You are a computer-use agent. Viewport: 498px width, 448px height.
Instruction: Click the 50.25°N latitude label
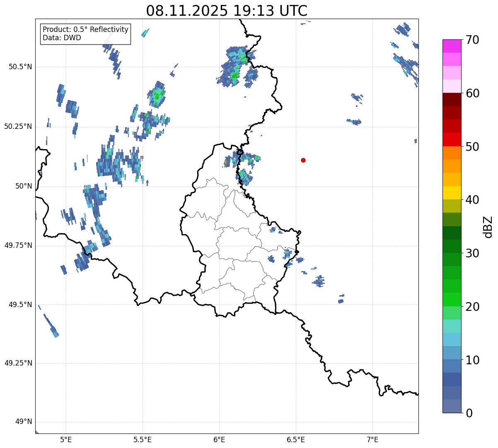[x=18, y=126]
